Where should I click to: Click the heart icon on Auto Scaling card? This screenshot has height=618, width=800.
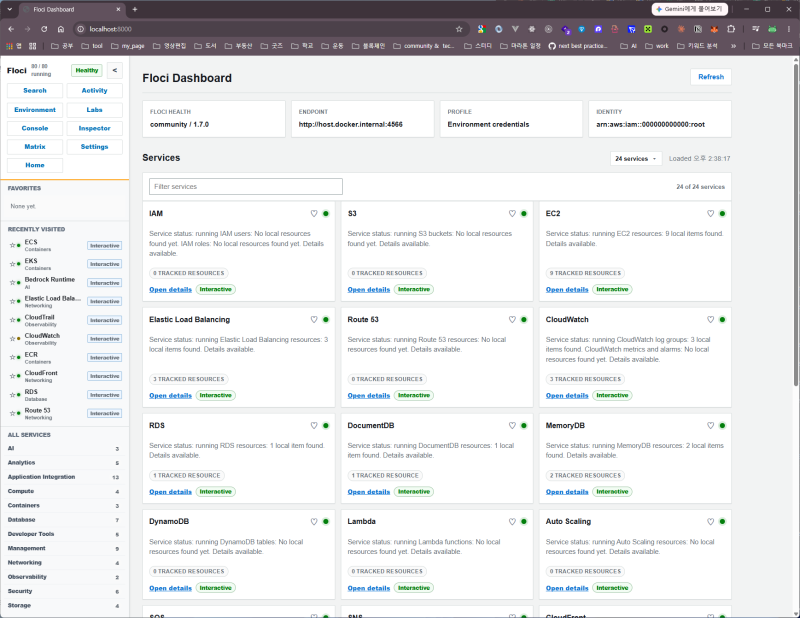click(710, 522)
